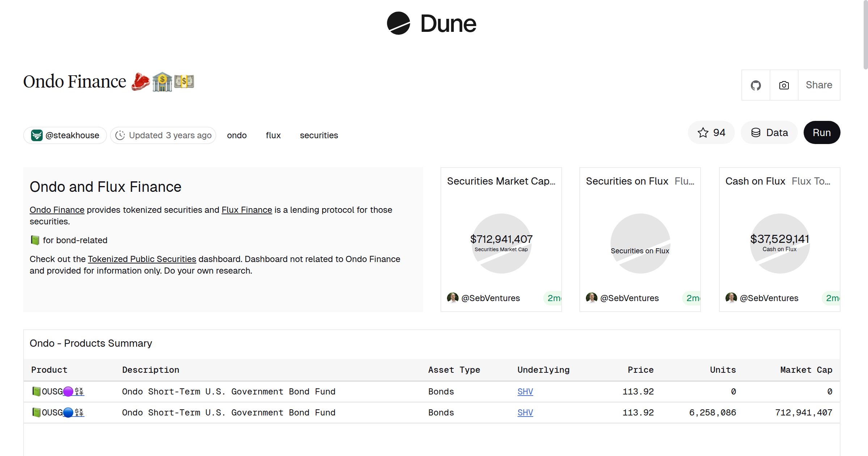Select the flux tag
This screenshot has height=456, width=868.
coord(273,135)
